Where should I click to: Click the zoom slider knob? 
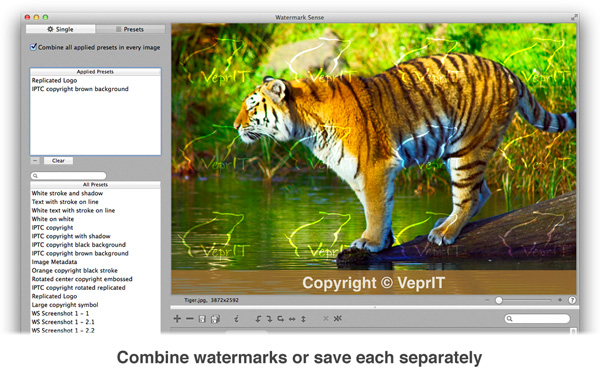(x=499, y=300)
